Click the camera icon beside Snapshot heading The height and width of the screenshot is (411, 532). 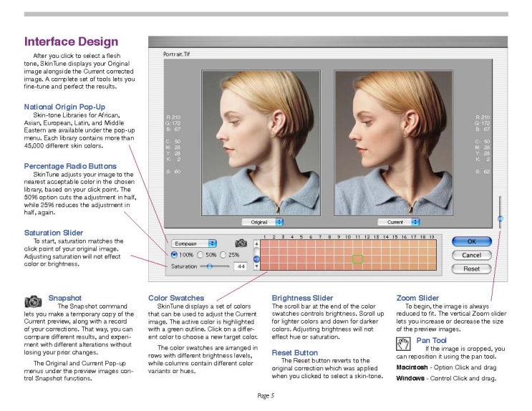pos(34,302)
